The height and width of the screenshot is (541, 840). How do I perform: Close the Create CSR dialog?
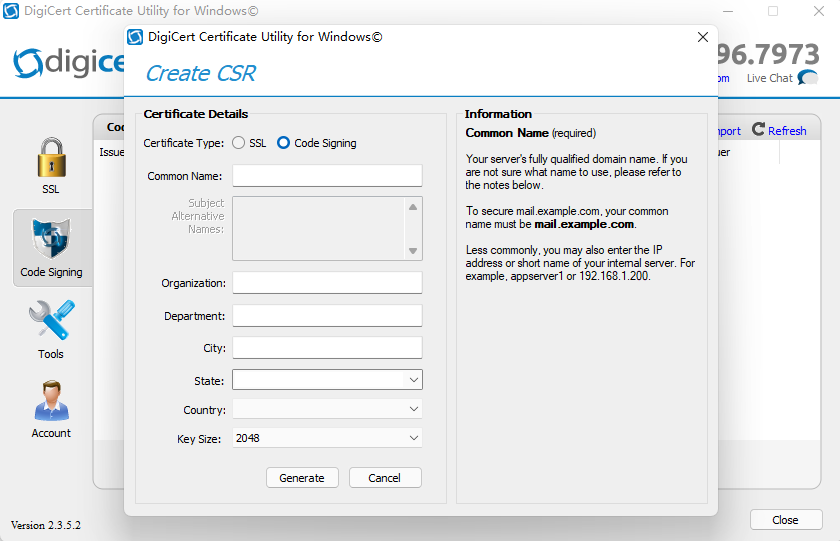[703, 37]
